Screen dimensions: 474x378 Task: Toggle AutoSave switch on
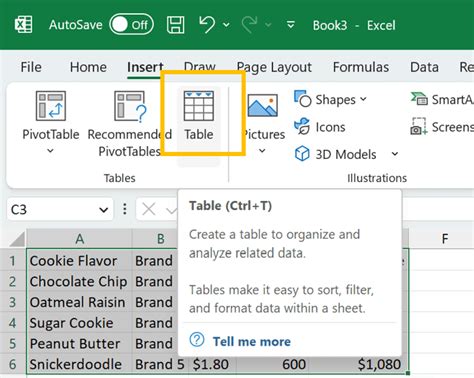(131, 24)
